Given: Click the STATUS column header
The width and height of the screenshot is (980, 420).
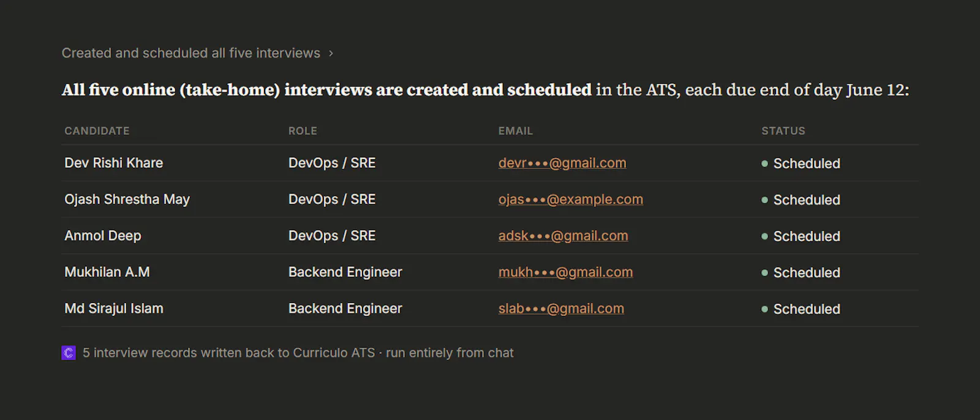Looking at the screenshot, I should pos(783,131).
